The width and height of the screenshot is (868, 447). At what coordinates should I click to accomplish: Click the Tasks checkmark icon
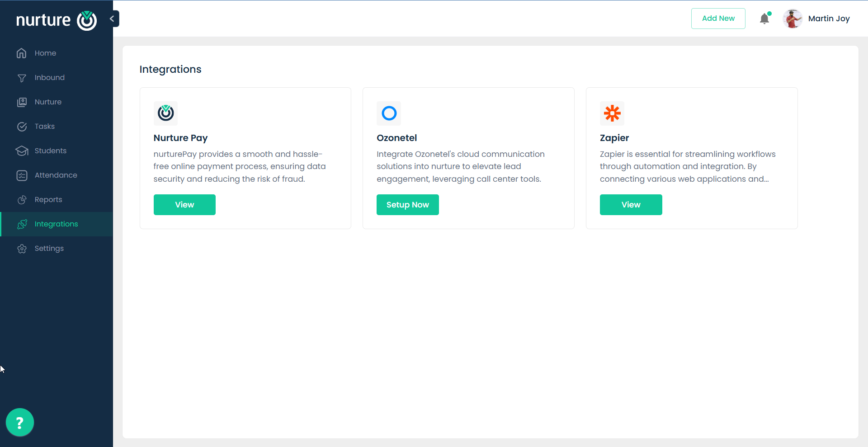22,127
